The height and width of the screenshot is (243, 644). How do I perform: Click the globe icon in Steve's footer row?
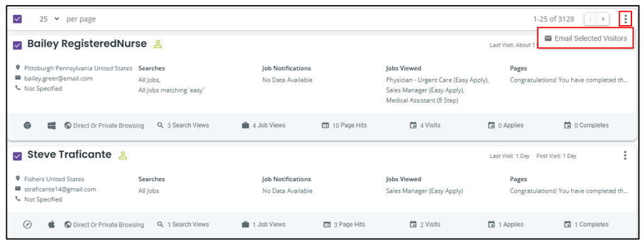click(68, 225)
